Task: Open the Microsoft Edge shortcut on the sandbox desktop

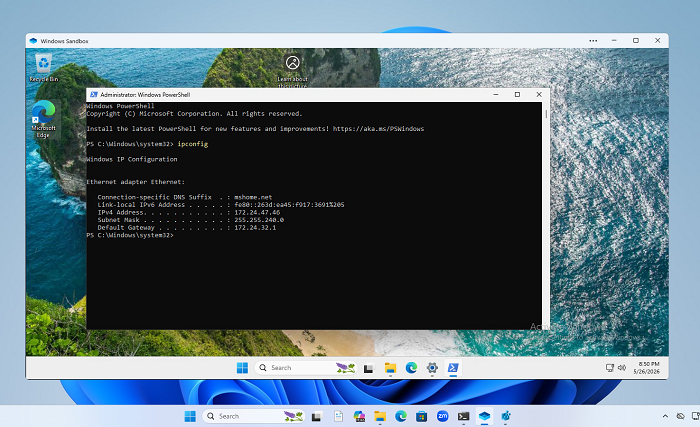Action: [43, 119]
